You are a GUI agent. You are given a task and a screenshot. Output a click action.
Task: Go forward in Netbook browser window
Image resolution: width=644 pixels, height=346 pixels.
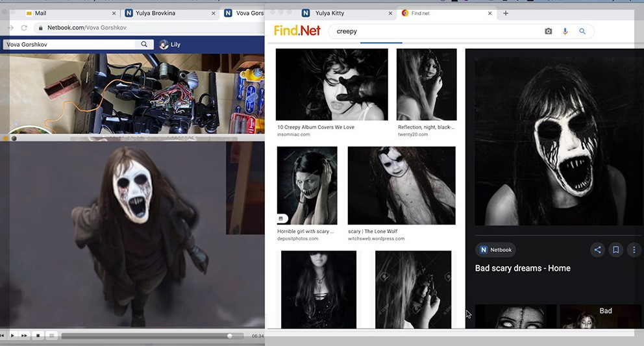pos(10,27)
